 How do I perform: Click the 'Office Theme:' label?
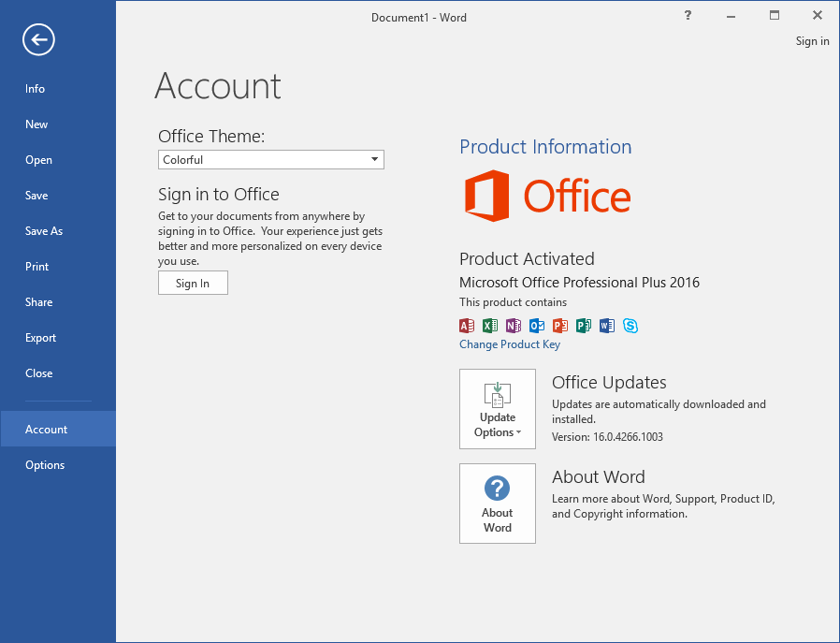click(211, 136)
